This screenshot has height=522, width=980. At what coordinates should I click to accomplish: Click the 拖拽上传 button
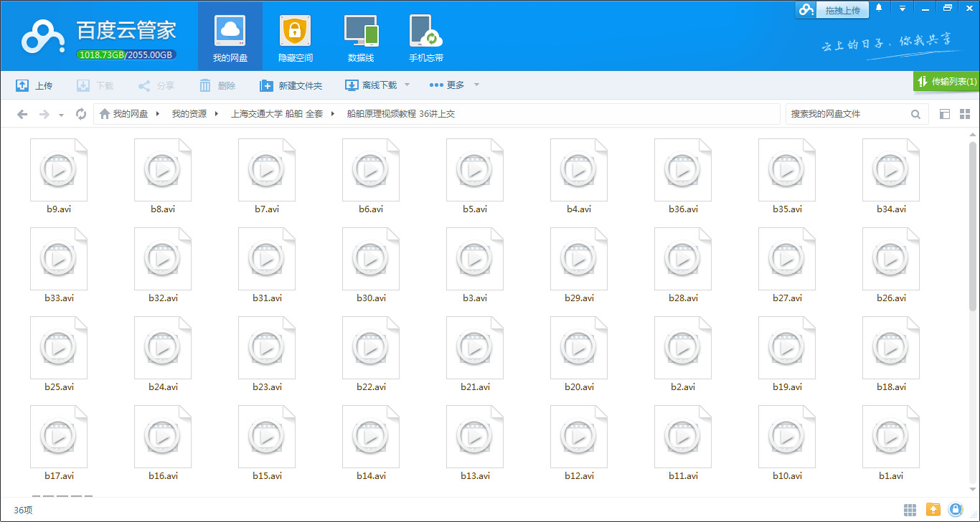click(842, 10)
